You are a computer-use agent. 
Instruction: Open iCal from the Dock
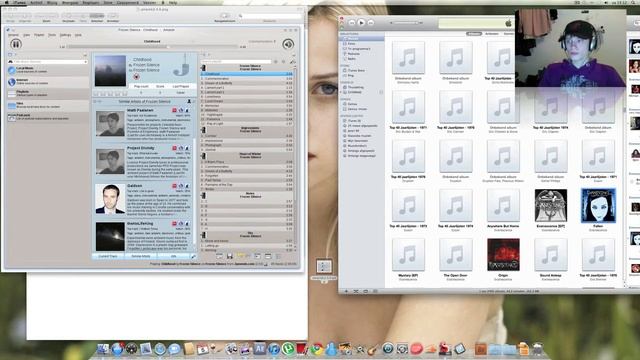(202, 349)
